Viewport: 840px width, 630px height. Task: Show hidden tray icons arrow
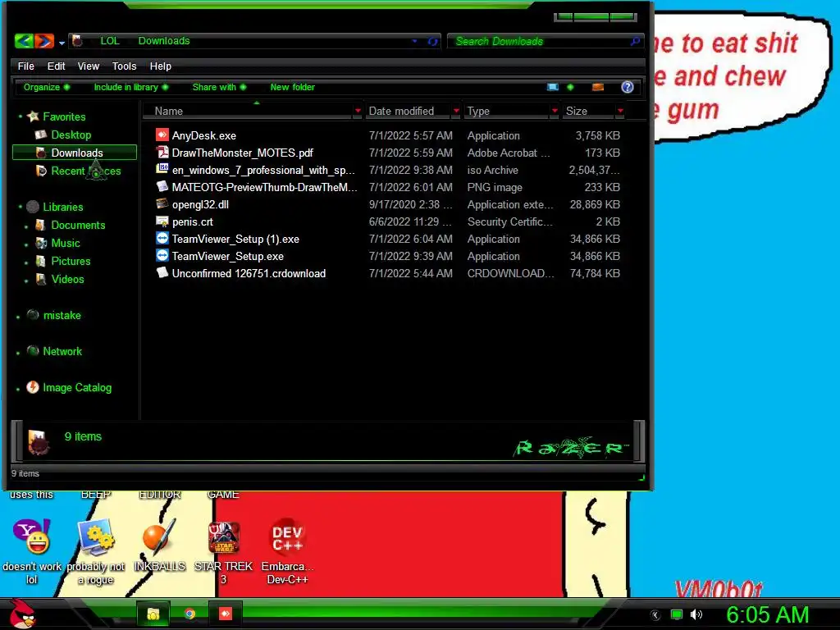point(655,615)
